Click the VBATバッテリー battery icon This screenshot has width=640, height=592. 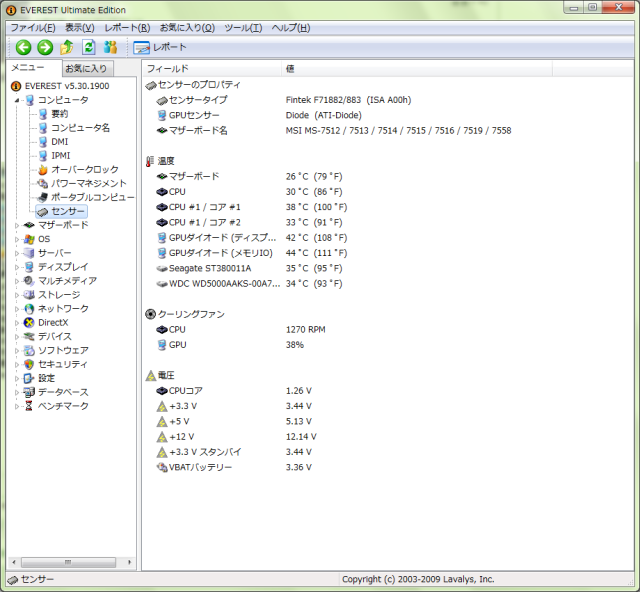pyautogui.click(x=162, y=467)
